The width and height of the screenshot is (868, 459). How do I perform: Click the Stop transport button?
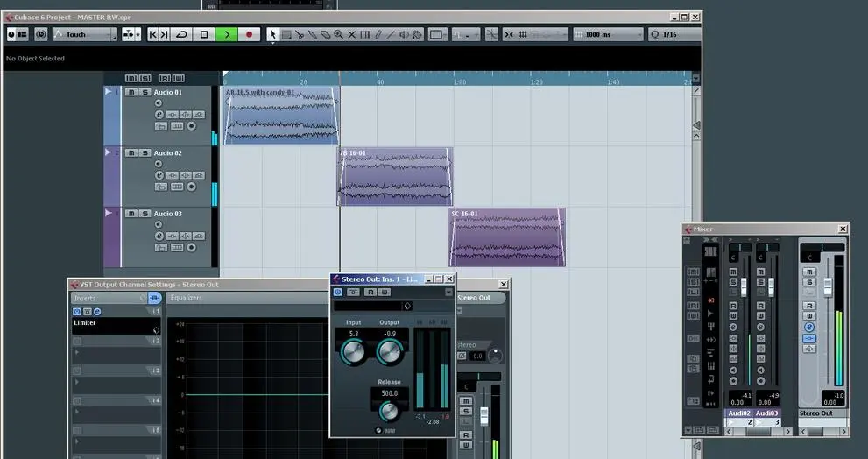(x=204, y=34)
